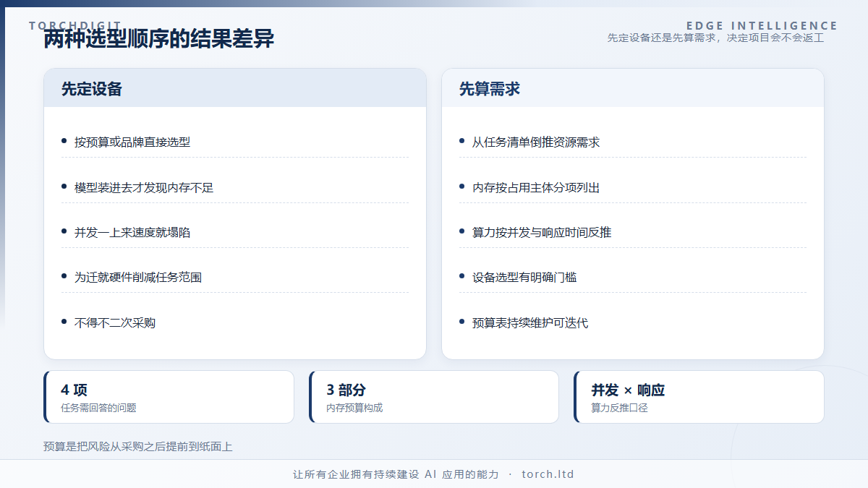Click the 并发 × 响应 stat value
Screen dimensions: 868x488
[628, 390]
